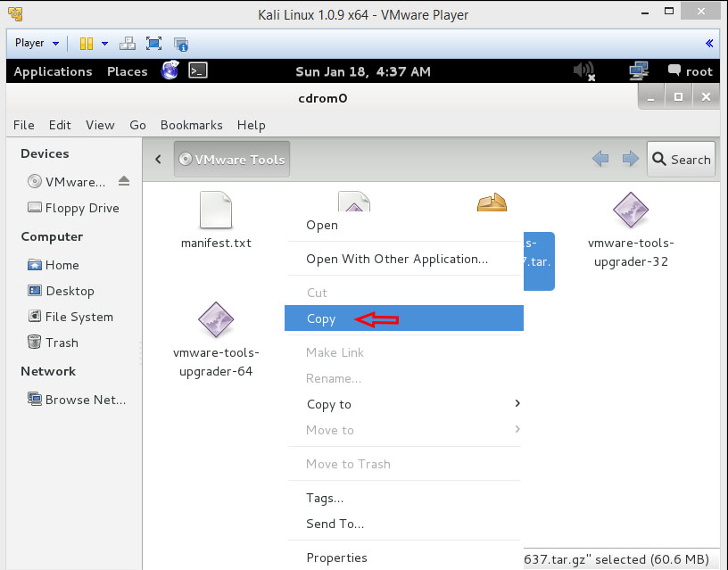Click path bar left chevron

(158, 159)
